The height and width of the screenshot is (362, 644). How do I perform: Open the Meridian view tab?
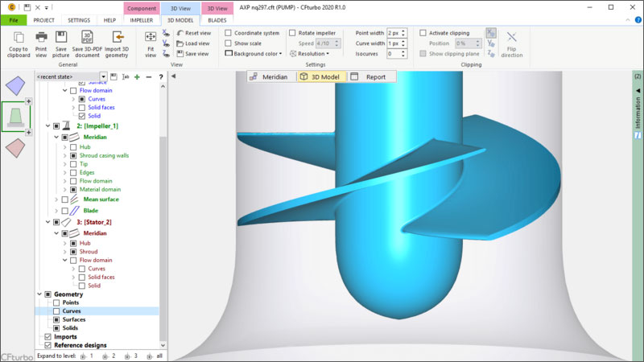[x=270, y=77]
